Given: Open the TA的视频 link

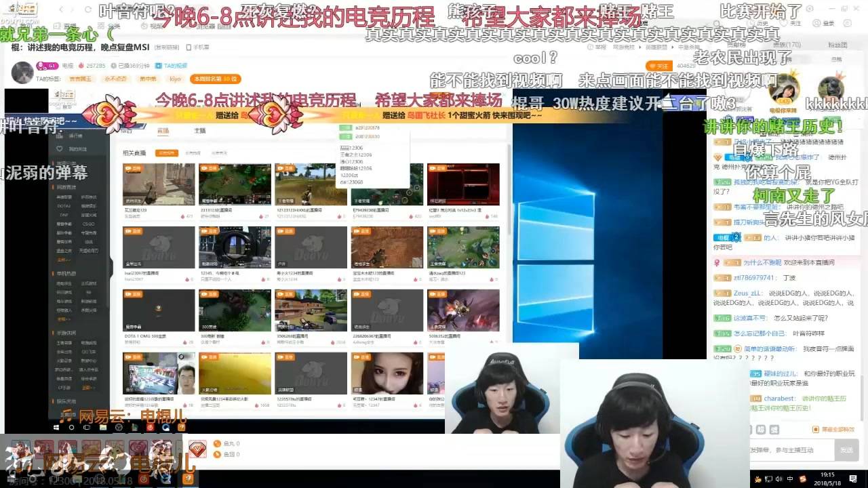Looking at the screenshot, I should 171,66.
